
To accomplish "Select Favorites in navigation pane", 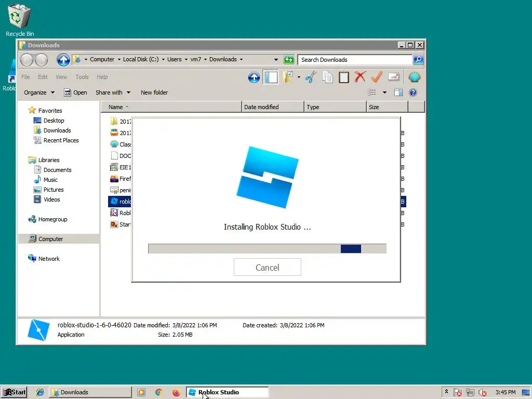I will coord(50,111).
